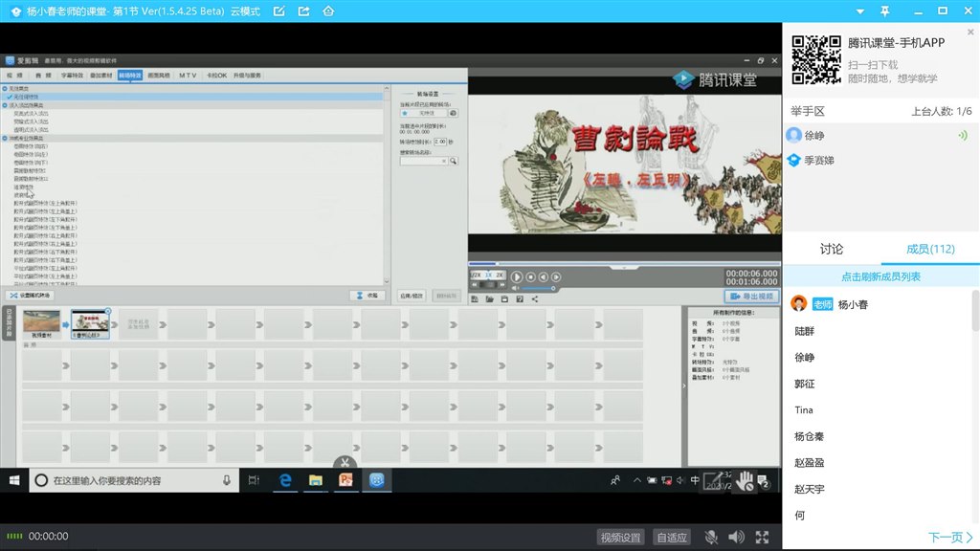This screenshot has height=551, width=980.
Task: Click the home icon in title bar
Action: pos(328,11)
